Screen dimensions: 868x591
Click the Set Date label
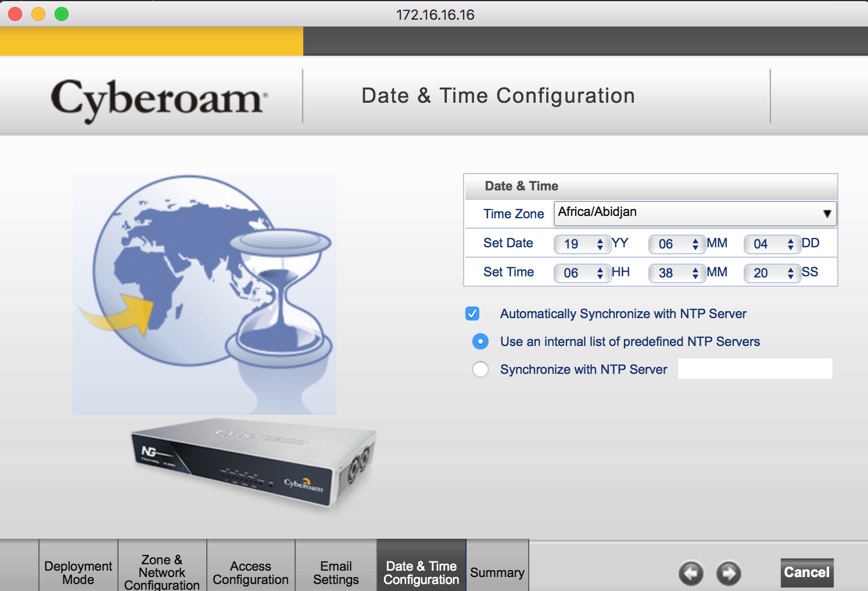pyautogui.click(x=508, y=243)
